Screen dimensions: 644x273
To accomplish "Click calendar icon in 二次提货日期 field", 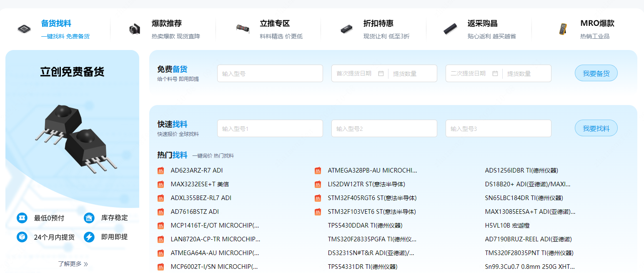I will (x=495, y=73).
